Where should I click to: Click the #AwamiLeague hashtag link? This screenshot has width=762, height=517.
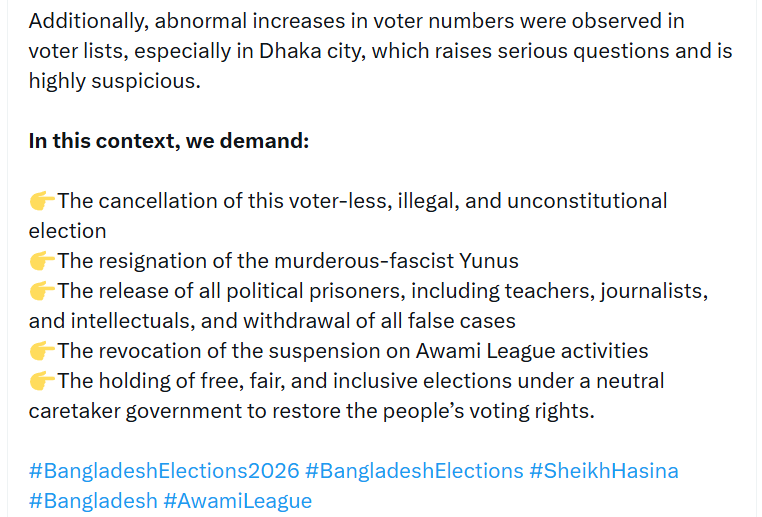tap(238, 501)
